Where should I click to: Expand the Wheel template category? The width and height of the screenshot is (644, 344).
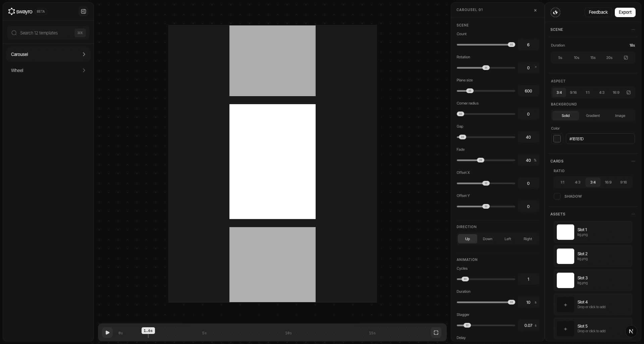click(48, 70)
